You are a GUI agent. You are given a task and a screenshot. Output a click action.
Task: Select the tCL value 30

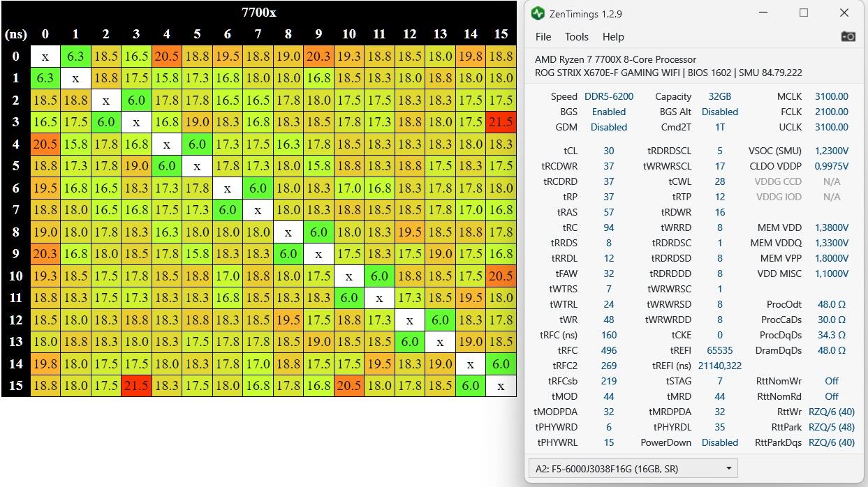coord(609,151)
